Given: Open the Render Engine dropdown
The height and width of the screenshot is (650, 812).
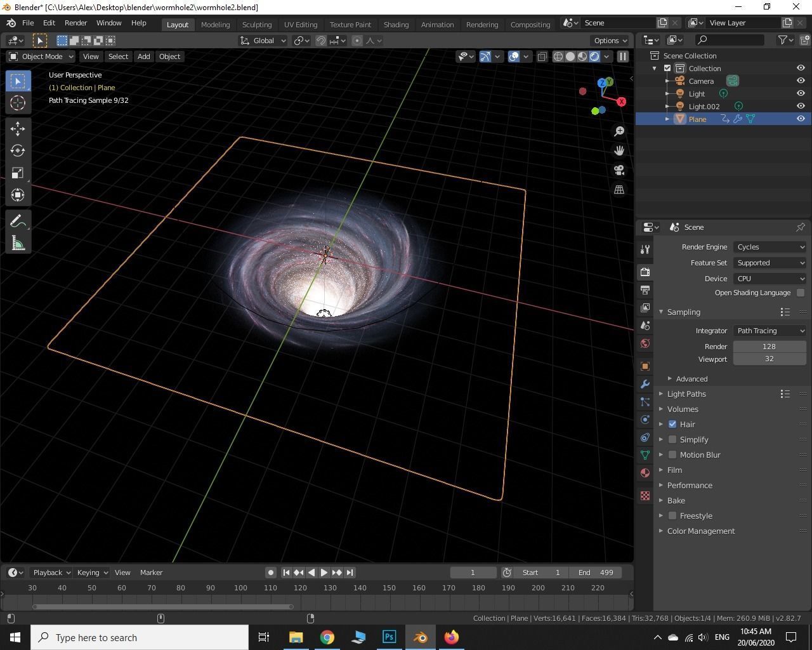Looking at the screenshot, I should (x=769, y=247).
